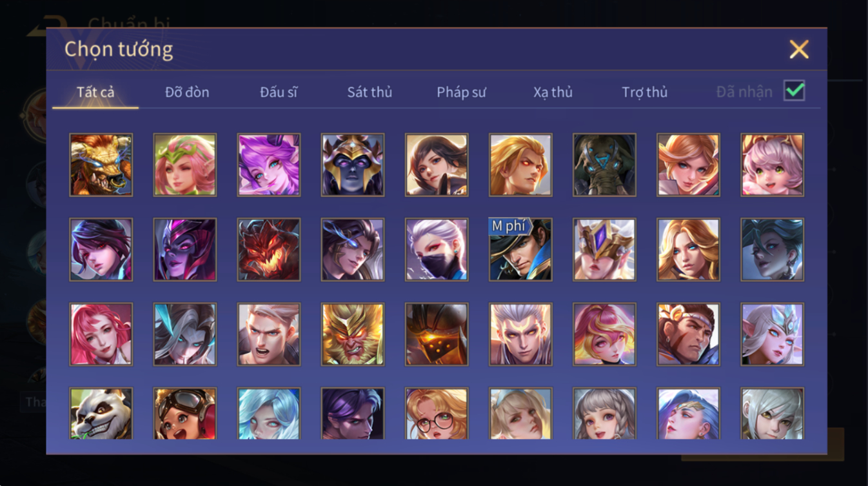Select the purple-haired girl hero portrait
Viewport: 868px width, 486px height.
pyautogui.click(x=269, y=165)
